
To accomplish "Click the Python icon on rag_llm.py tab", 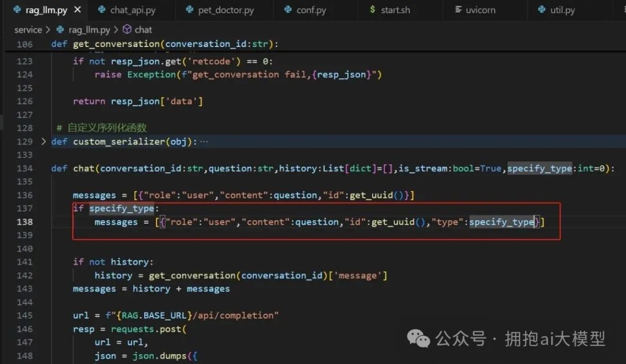I will [x=16, y=9].
